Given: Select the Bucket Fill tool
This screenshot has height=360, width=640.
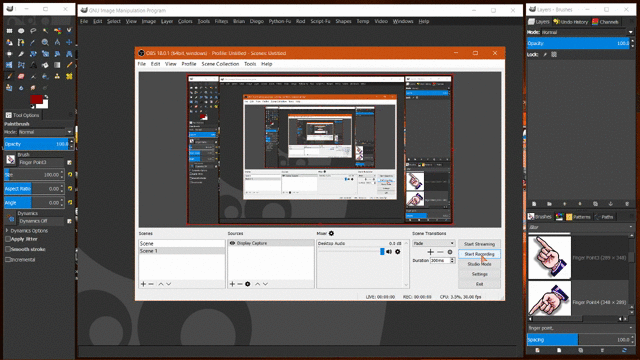Looking at the screenshot, I should (x=45, y=65).
